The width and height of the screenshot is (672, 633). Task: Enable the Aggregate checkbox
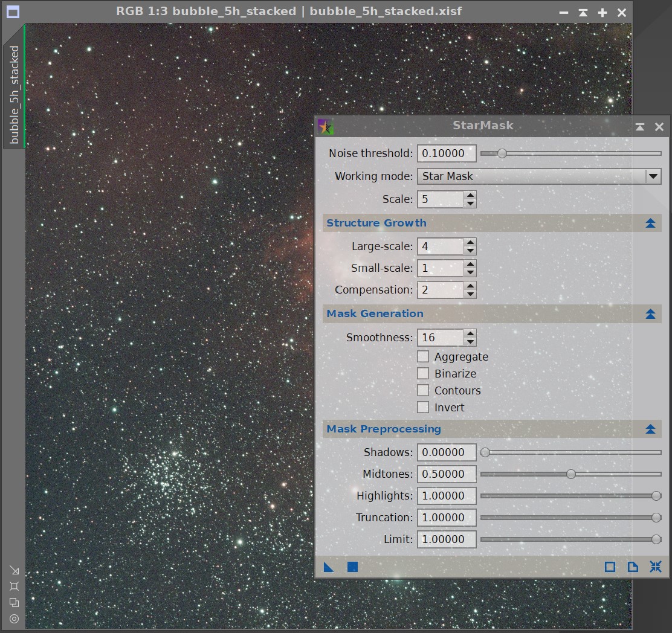pyautogui.click(x=423, y=356)
